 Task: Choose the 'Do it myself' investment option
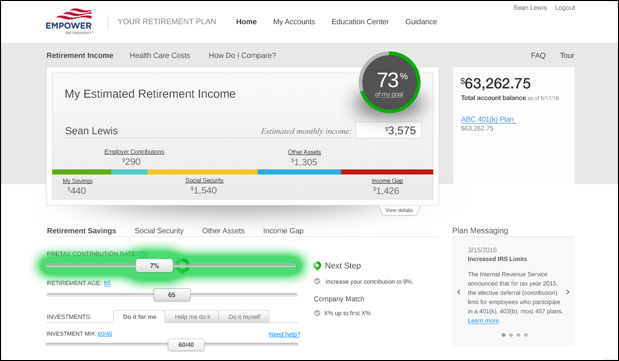pyautogui.click(x=244, y=317)
